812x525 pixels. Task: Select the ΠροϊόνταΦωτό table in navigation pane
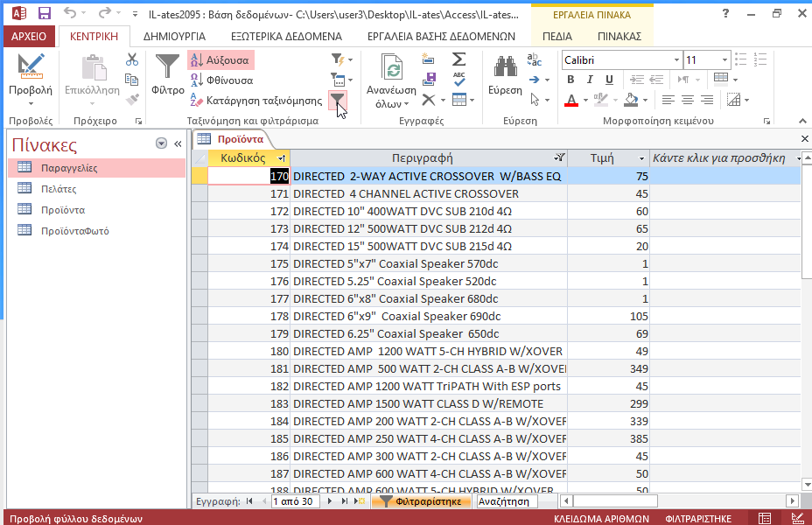click(x=97, y=231)
